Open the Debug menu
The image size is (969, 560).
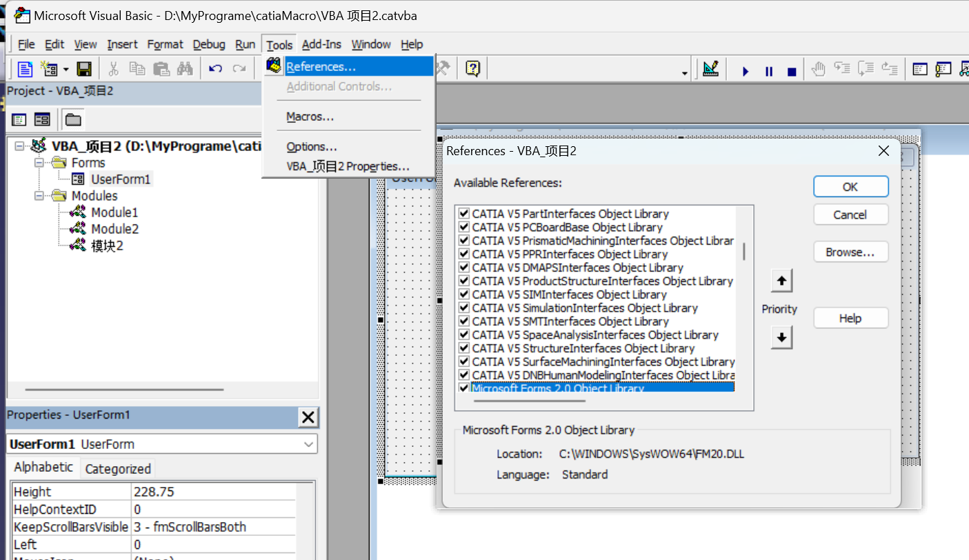[209, 44]
